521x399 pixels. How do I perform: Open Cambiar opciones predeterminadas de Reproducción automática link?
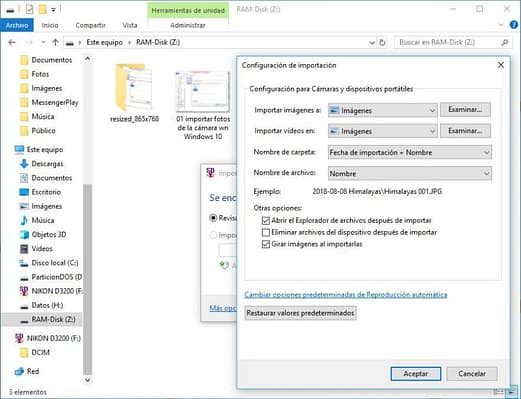point(346,295)
